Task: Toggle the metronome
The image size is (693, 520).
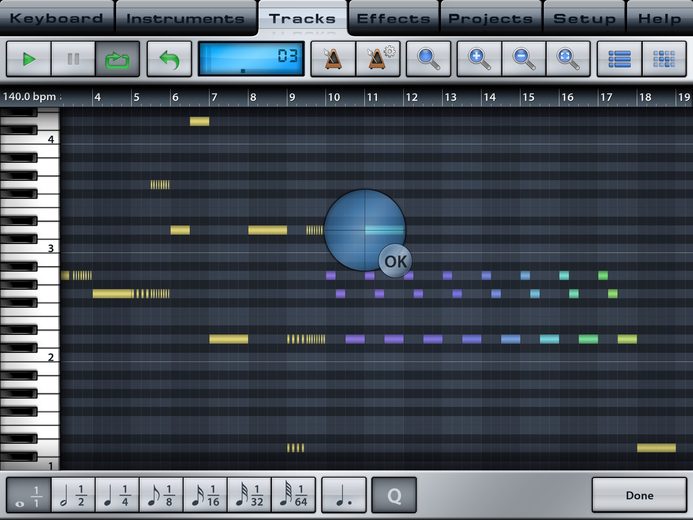Action: [333, 59]
